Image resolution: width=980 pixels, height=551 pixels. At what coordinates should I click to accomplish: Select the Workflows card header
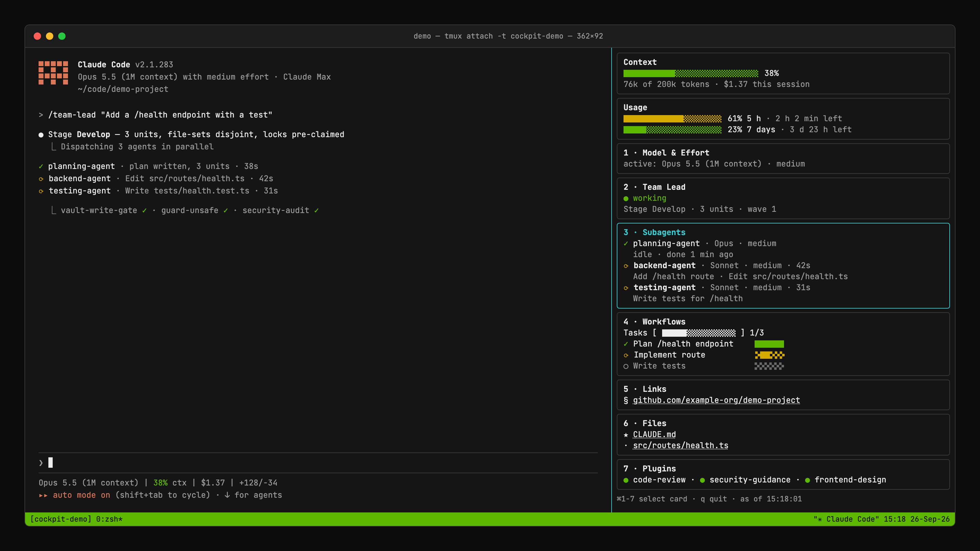coord(654,322)
